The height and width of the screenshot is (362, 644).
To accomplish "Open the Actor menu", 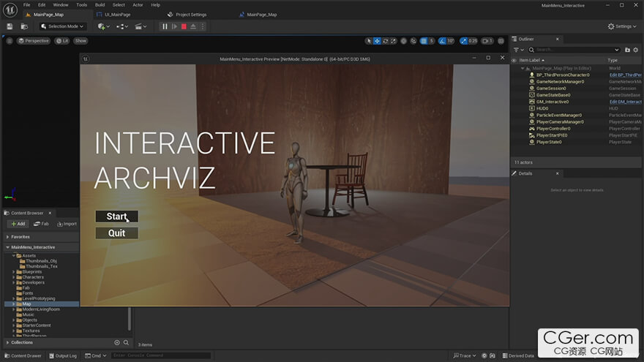I will click(138, 5).
